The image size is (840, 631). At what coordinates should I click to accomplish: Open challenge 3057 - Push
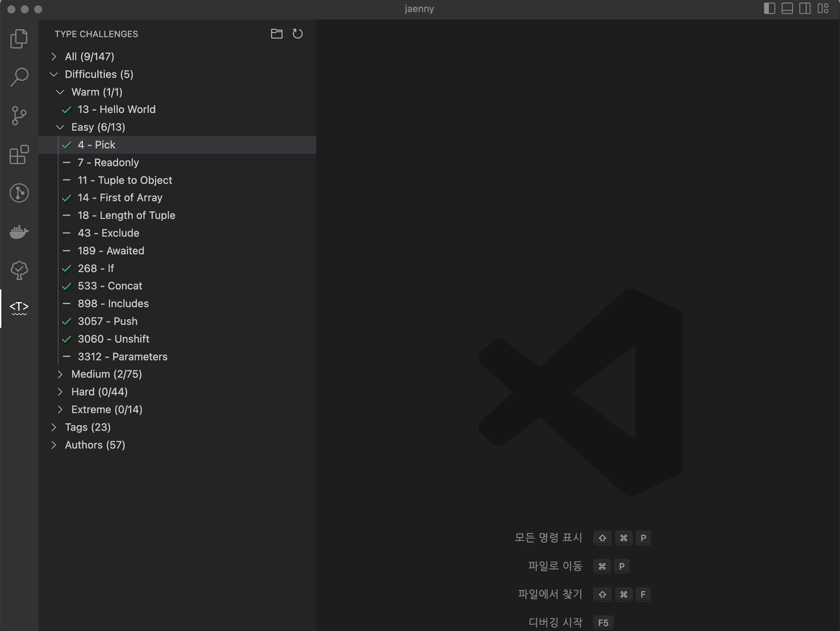click(x=177, y=322)
